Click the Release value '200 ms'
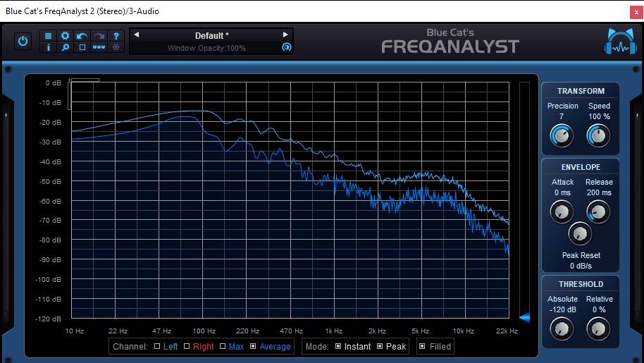644x363 pixels. (x=599, y=192)
